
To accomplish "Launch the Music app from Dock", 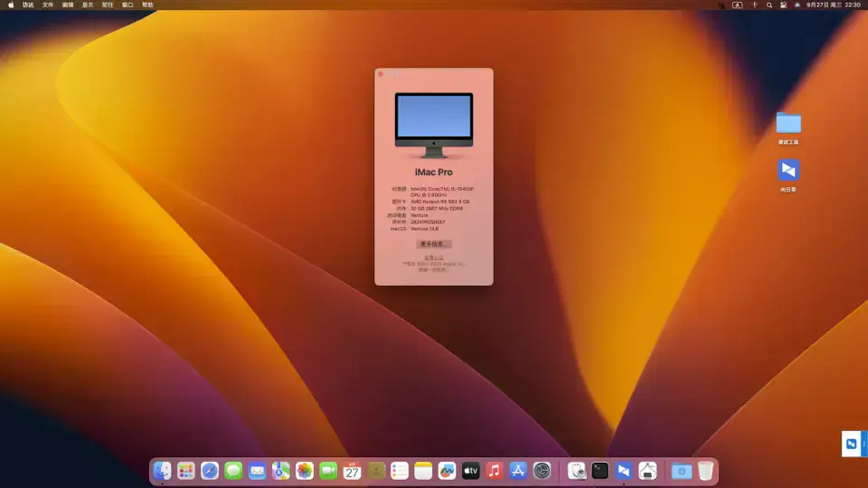I will (495, 471).
